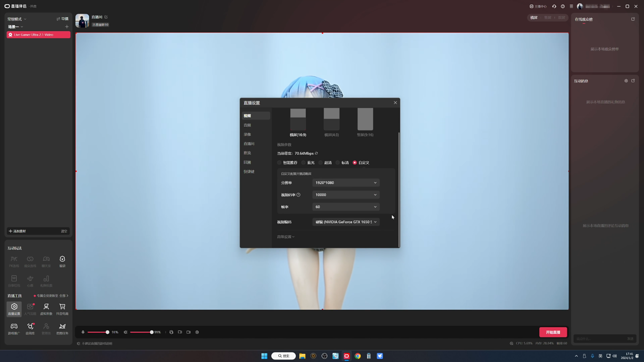Pop out the 在线观众榜 panel

[633, 19]
